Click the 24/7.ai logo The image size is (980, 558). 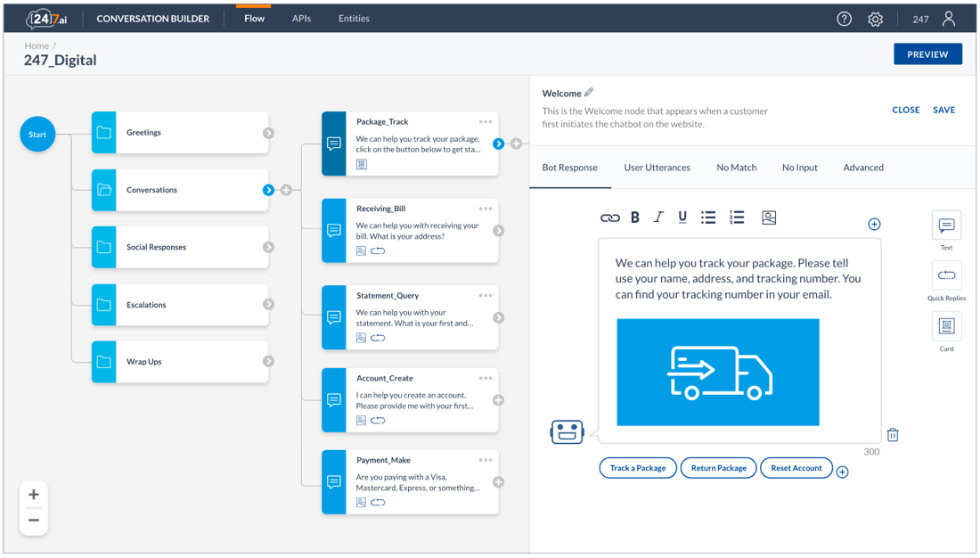(x=47, y=19)
